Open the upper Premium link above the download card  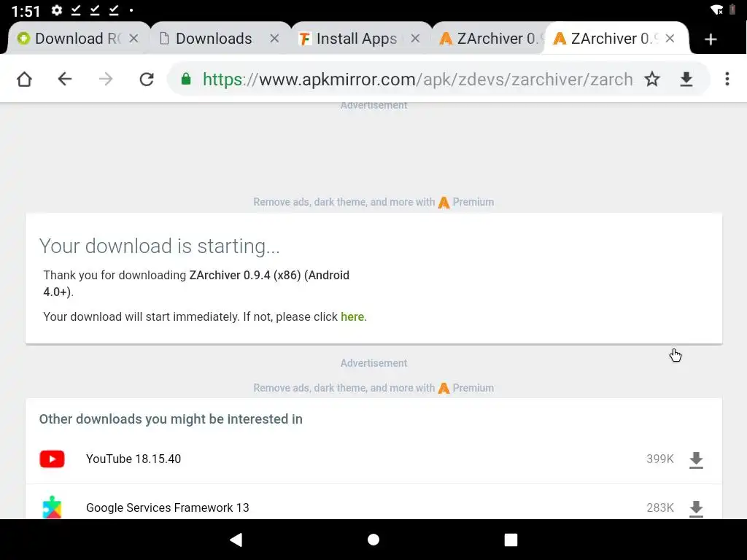[x=466, y=203]
